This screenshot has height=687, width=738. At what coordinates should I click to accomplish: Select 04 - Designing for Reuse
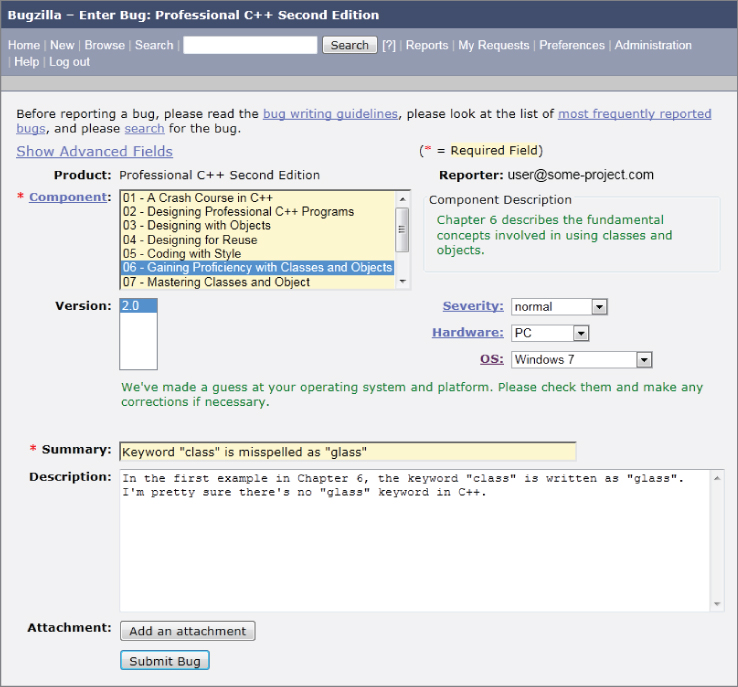point(257,240)
